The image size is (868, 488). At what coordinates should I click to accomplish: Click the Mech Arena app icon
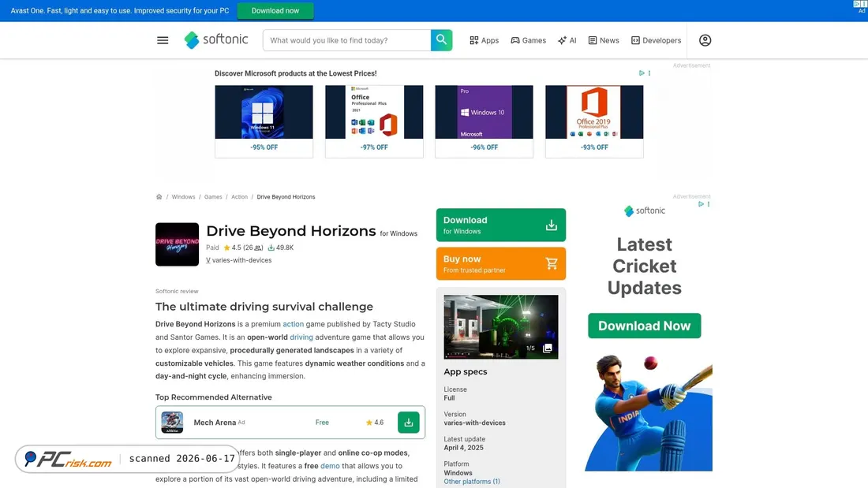(172, 422)
